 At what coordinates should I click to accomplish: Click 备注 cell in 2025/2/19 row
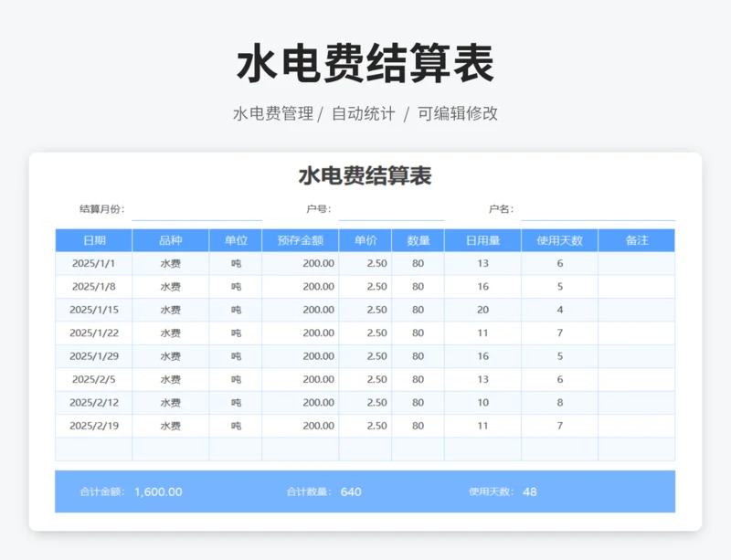[637, 427]
